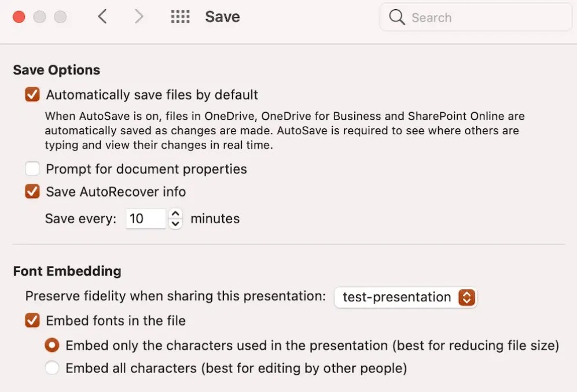
Task: Click the Save every minutes input field
Action: [145, 219]
